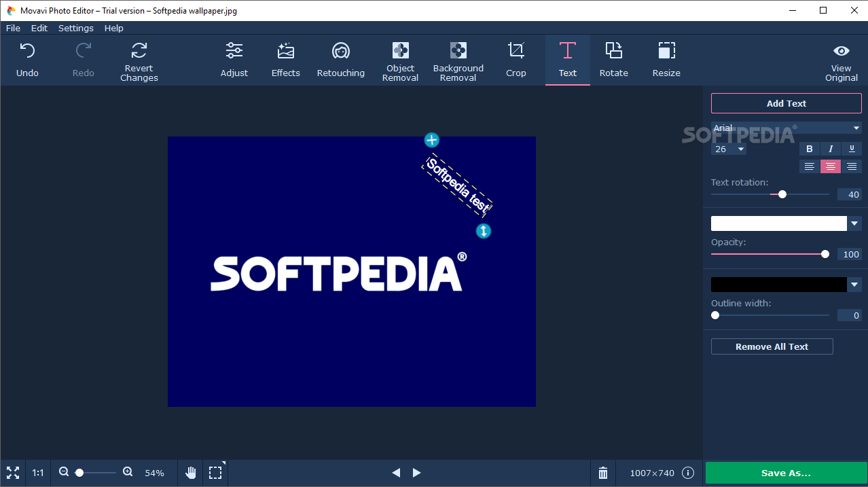Select the Object Removal tool
The height and width of the screenshot is (487, 868).
(x=401, y=60)
